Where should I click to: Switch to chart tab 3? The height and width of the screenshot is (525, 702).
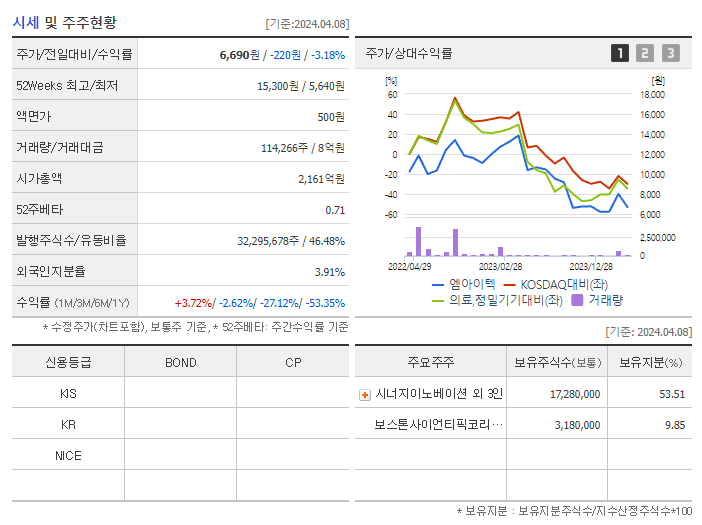coord(671,53)
